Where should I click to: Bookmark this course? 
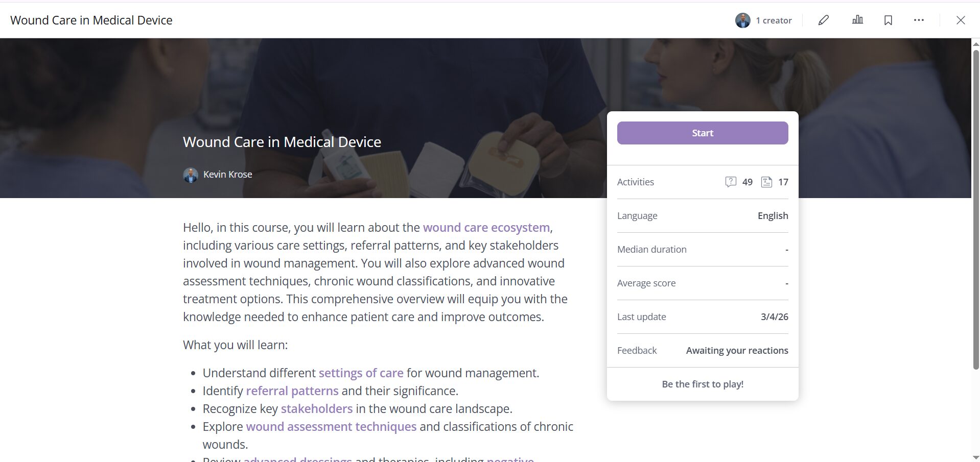[x=888, y=20]
